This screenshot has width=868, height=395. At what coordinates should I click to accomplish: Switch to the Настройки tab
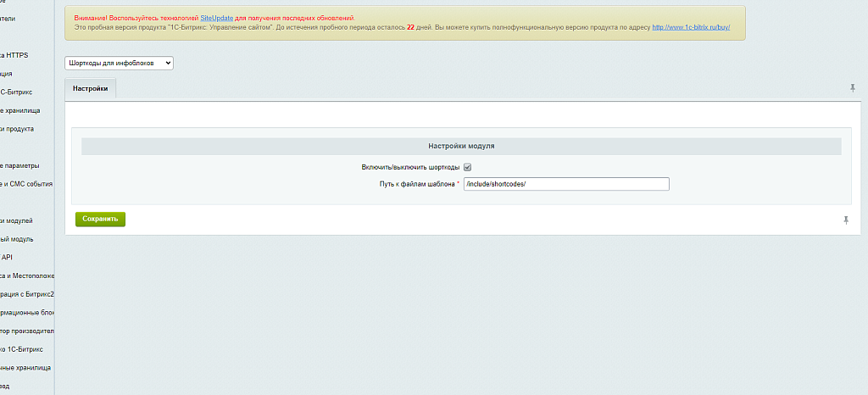(x=90, y=88)
